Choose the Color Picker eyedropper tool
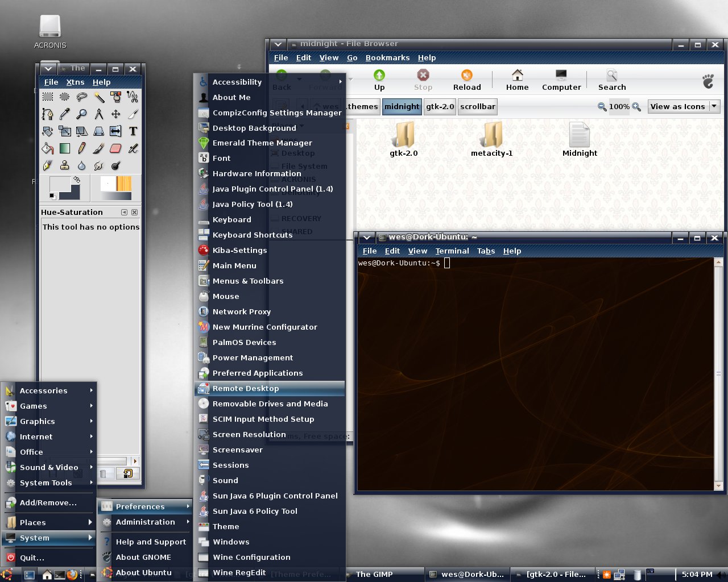 pos(65,114)
